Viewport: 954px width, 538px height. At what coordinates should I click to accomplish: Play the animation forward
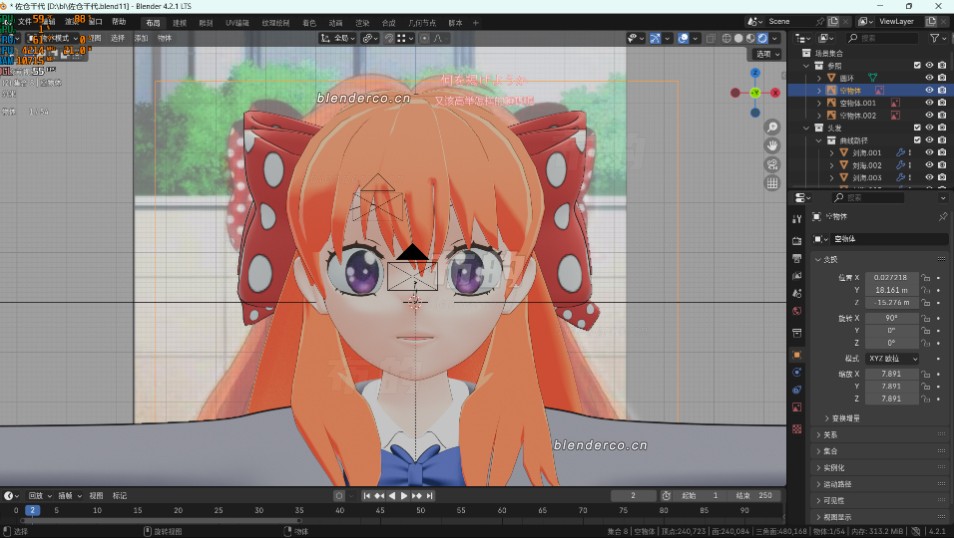(404, 496)
